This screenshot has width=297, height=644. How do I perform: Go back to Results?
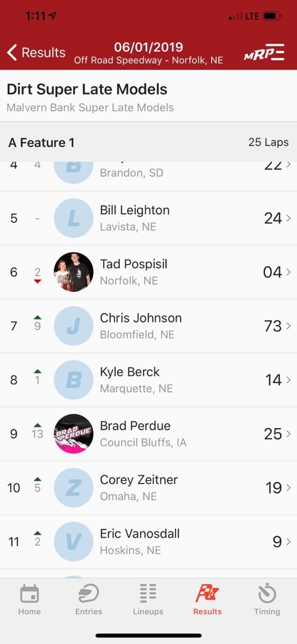coord(36,53)
